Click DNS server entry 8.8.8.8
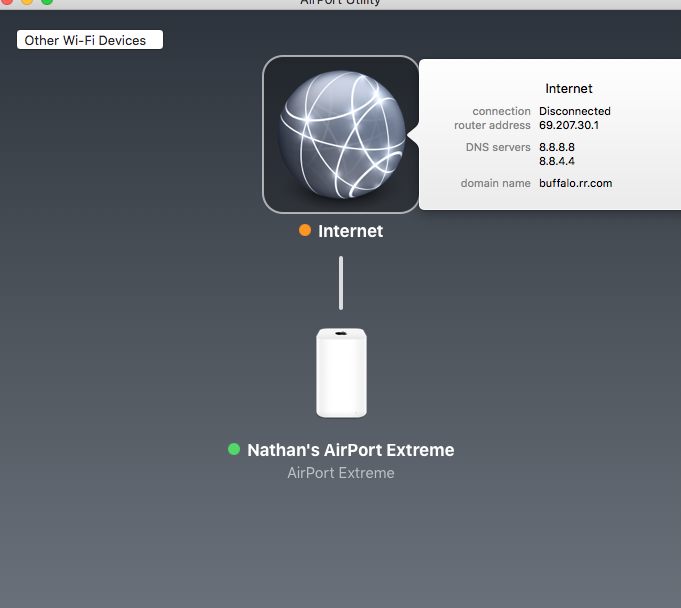The height and width of the screenshot is (608, 681). tap(557, 147)
